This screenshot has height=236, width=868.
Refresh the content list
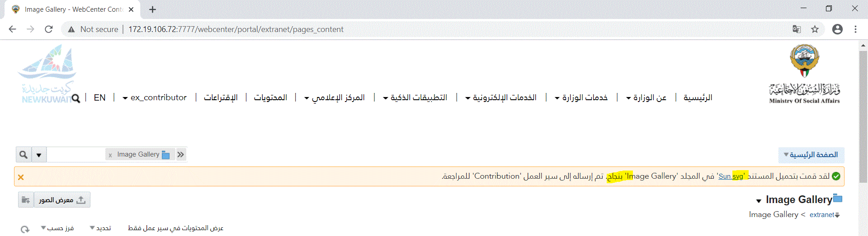[x=25, y=229]
